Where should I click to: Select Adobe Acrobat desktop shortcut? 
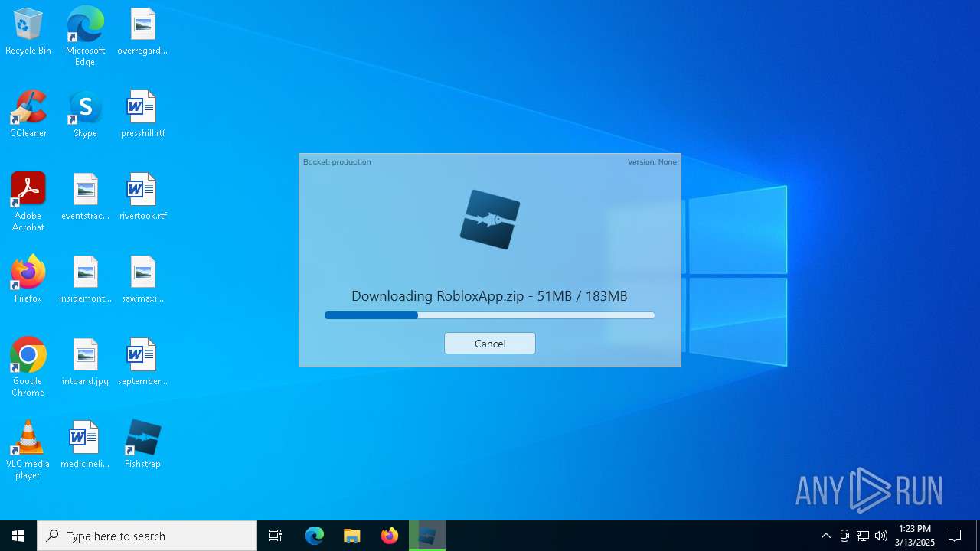click(x=28, y=202)
